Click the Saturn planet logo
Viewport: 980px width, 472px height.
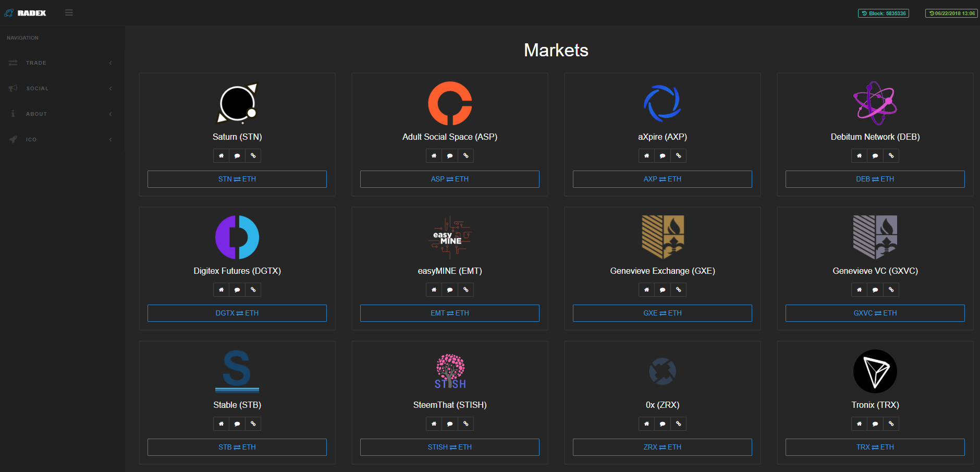[237, 103]
